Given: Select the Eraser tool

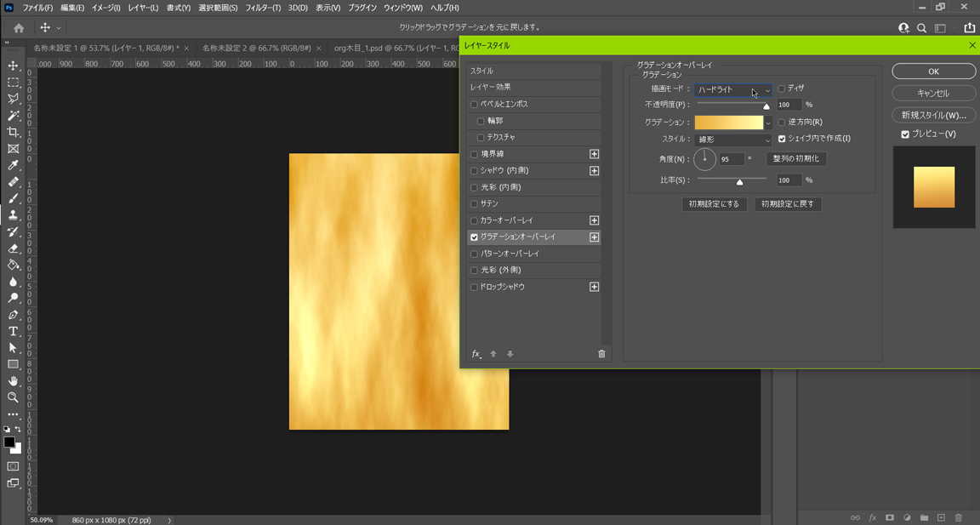Looking at the screenshot, I should pyautogui.click(x=13, y=248).
